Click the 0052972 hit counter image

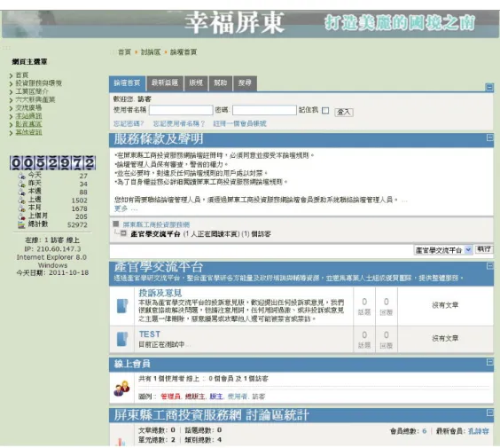pos(52,162)
